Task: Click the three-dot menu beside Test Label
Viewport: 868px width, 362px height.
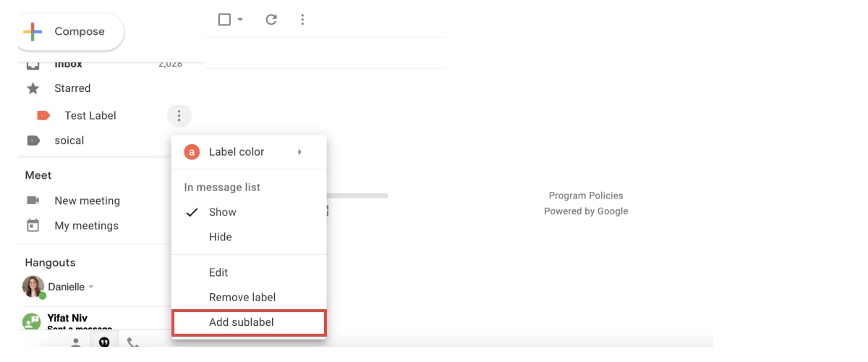Action: point(179,115)
